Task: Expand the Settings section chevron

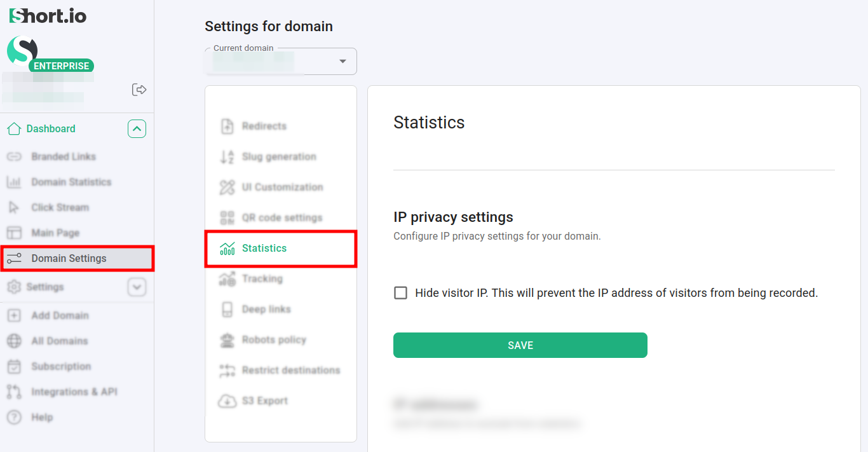Action: [137, 287]
